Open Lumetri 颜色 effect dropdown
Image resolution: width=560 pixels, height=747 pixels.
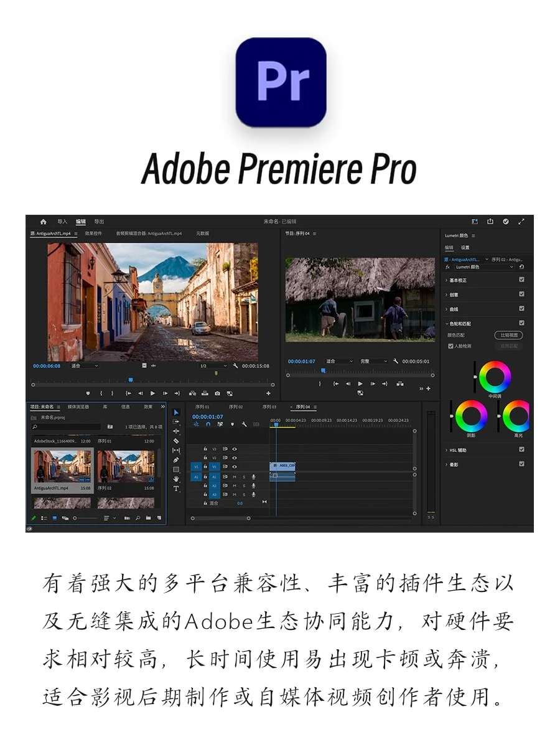click(485, 266)
